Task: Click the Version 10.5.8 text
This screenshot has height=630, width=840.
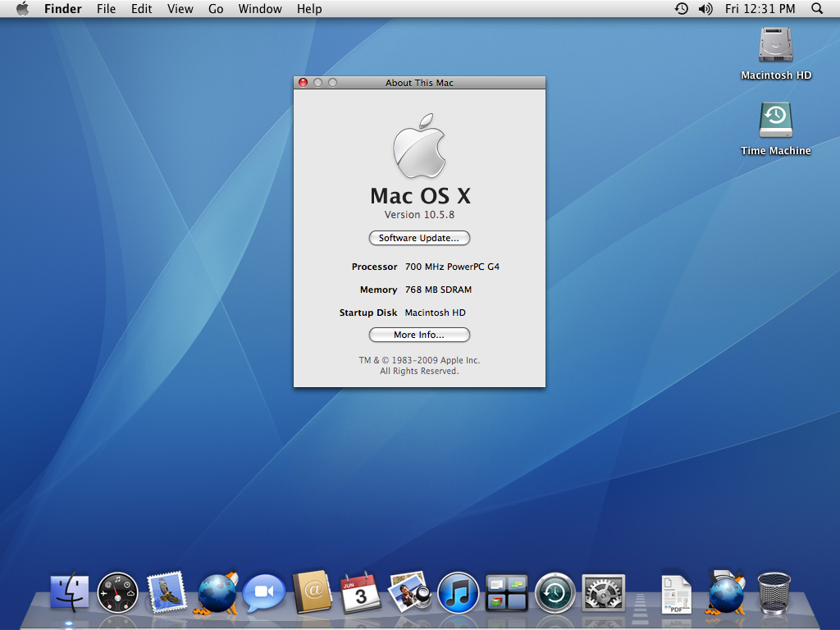Action: click(x=419, y=214)
